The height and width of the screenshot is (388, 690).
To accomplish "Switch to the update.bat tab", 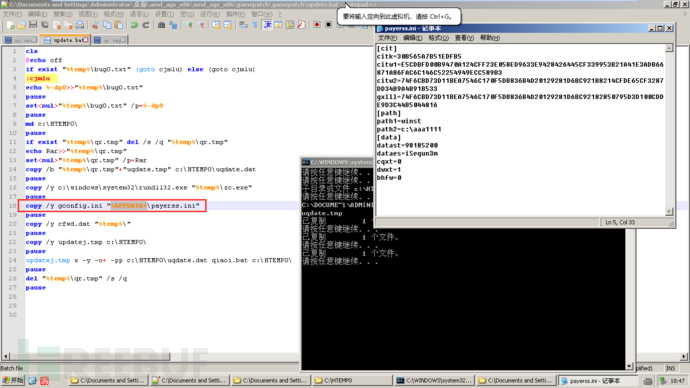I will pos(66,40).
